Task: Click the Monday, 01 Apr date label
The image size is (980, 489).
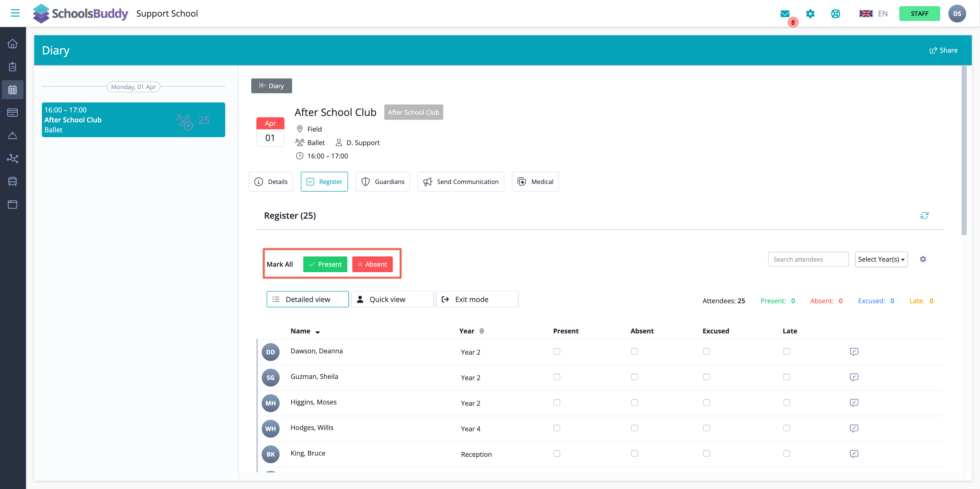Action: click(x=134, y=87)
